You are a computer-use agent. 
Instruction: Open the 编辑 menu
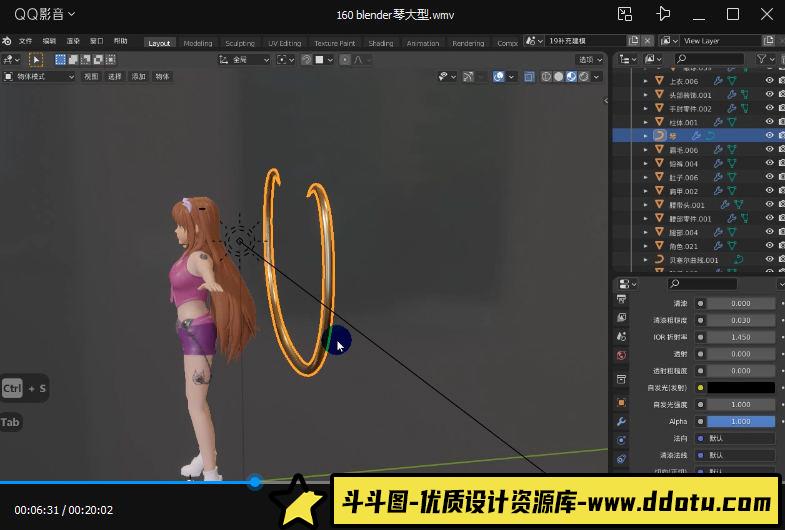tap(49, 41)
